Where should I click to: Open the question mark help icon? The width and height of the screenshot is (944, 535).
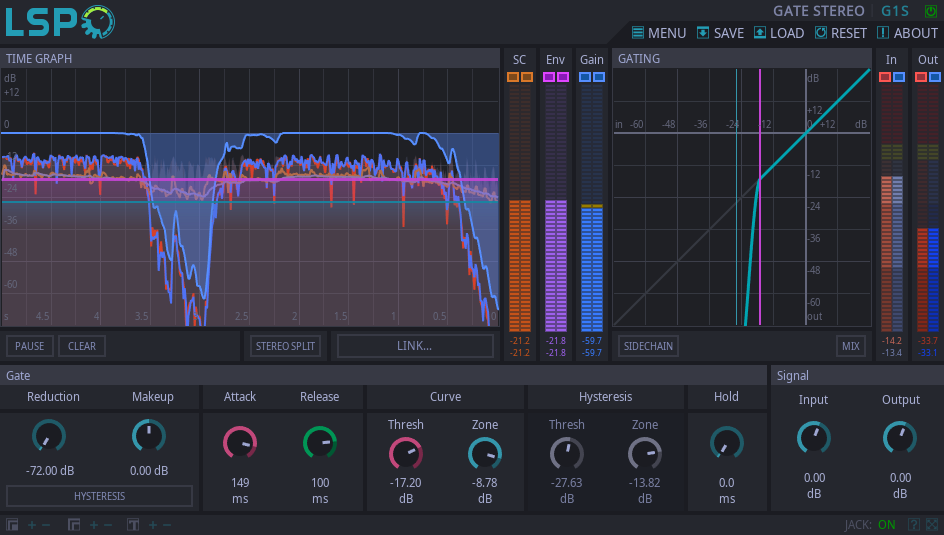pyautogui.click(x=914, y=525)
